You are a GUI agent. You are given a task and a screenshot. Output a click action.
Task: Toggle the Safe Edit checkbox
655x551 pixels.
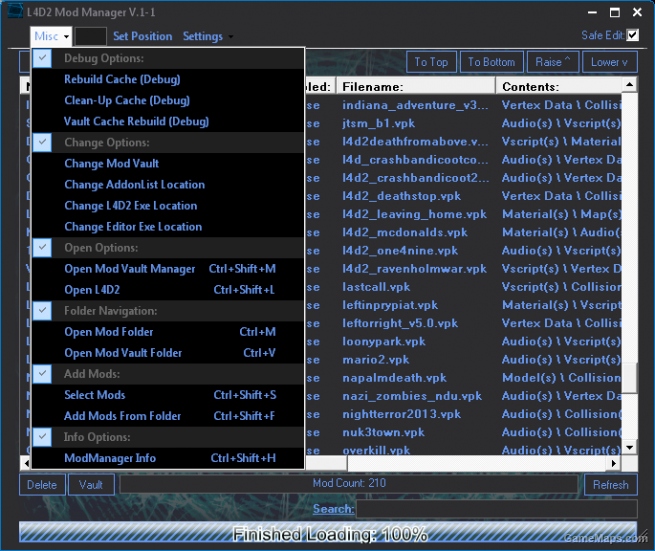pos(633,35)
